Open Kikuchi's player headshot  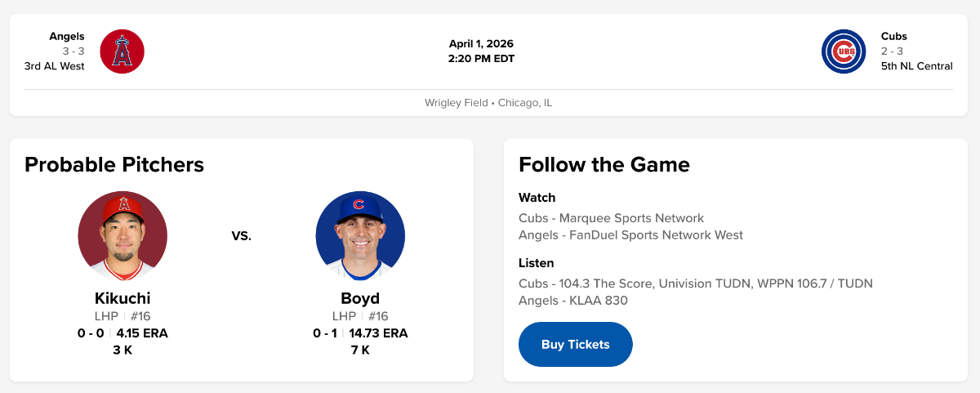coord(122,236)
